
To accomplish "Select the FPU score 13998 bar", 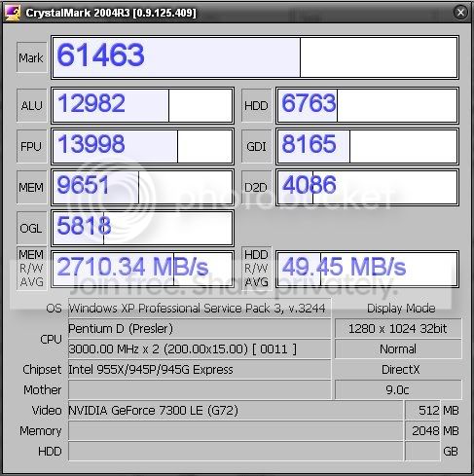I will pos(142,146).
